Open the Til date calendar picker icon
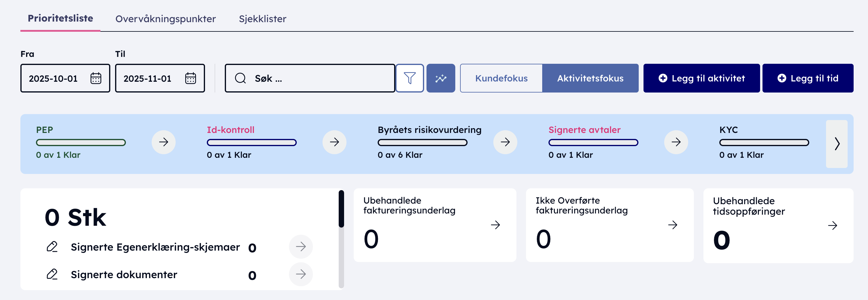 click(x=190, y=78)
